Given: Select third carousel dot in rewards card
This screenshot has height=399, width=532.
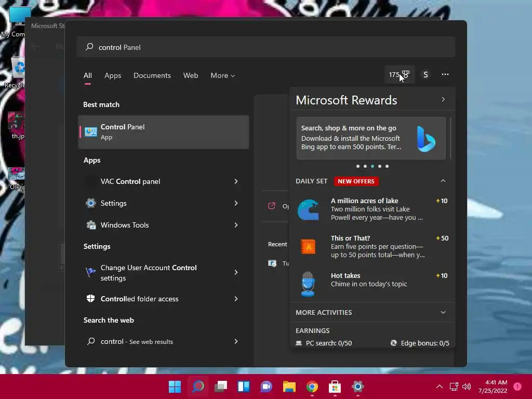Looking at the screenshot, I should pyautogui.click(x=373, y=166).
